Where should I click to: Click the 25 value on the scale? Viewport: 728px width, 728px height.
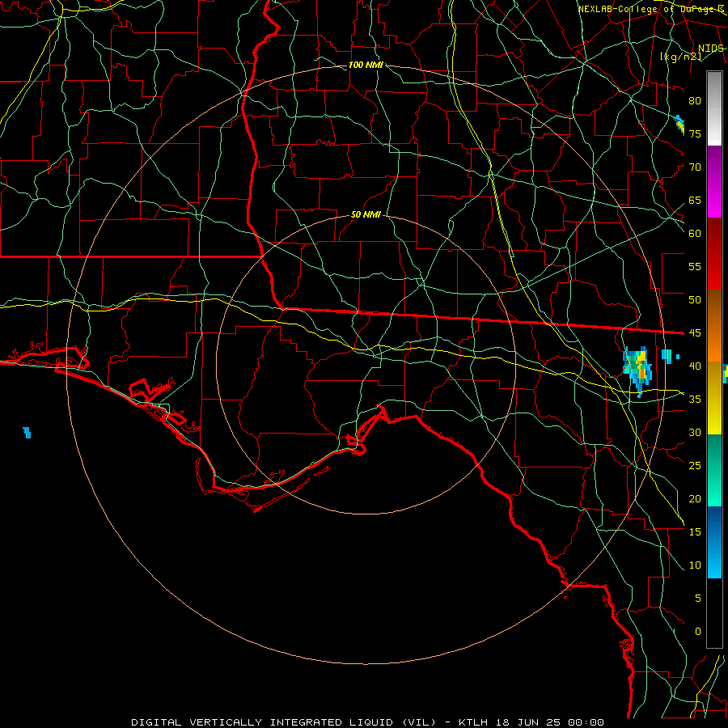point(695,466)
